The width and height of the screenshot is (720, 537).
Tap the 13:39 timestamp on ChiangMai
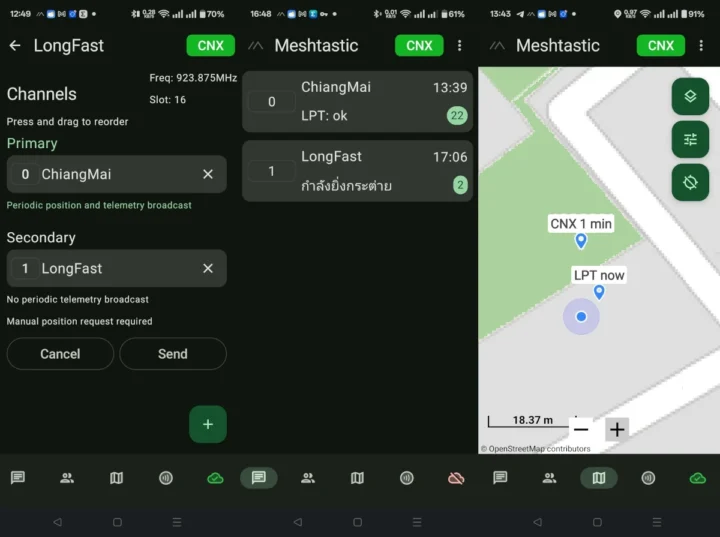pos(450,87)
